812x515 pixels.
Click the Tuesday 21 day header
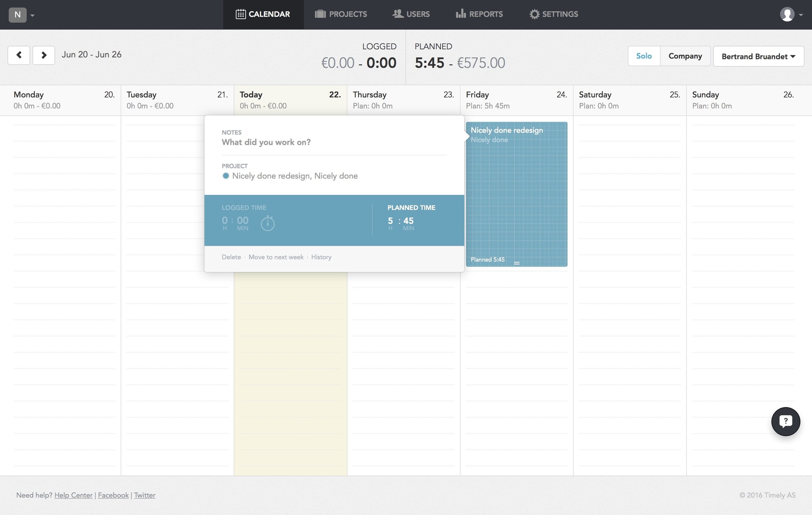177,100
